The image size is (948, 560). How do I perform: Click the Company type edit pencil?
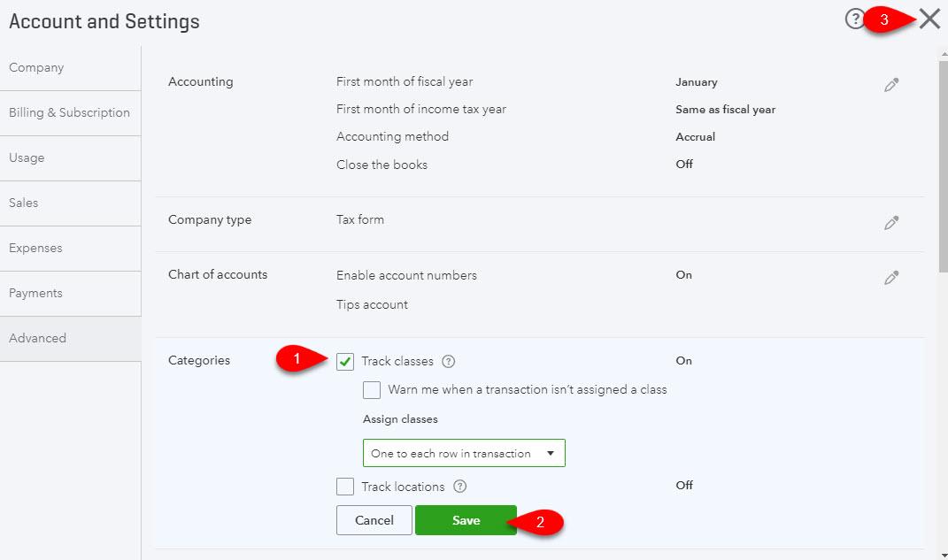pos(891,223)
